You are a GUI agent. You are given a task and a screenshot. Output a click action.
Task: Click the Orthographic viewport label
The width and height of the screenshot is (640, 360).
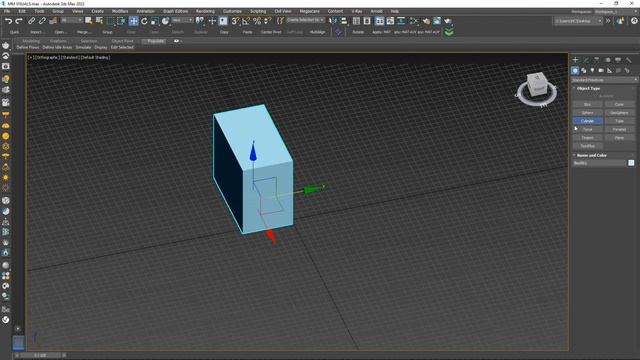47,58
